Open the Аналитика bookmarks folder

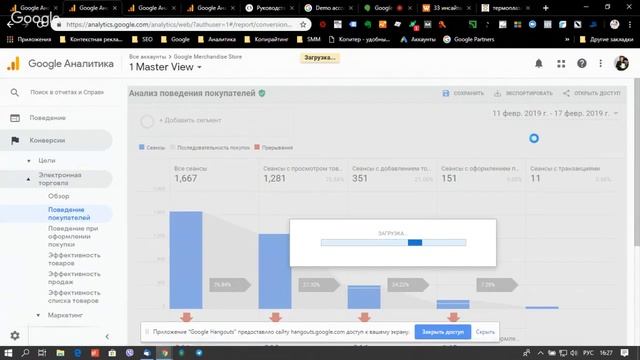tap(217, 40)
